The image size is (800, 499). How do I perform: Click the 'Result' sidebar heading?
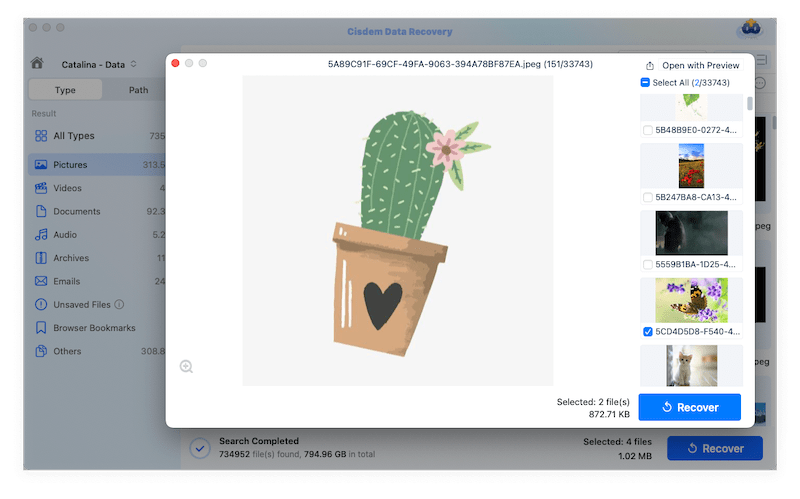pos(44,113)
